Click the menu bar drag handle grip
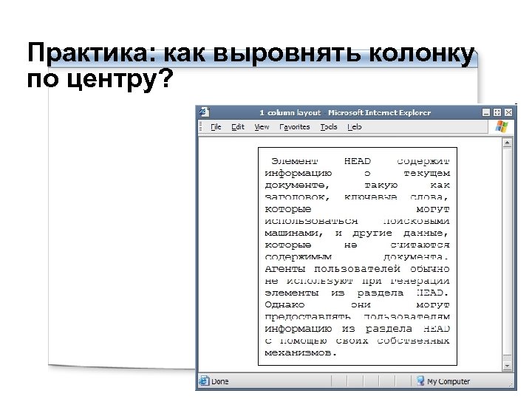Screen dimensions: 532x399 click(201, 127)
